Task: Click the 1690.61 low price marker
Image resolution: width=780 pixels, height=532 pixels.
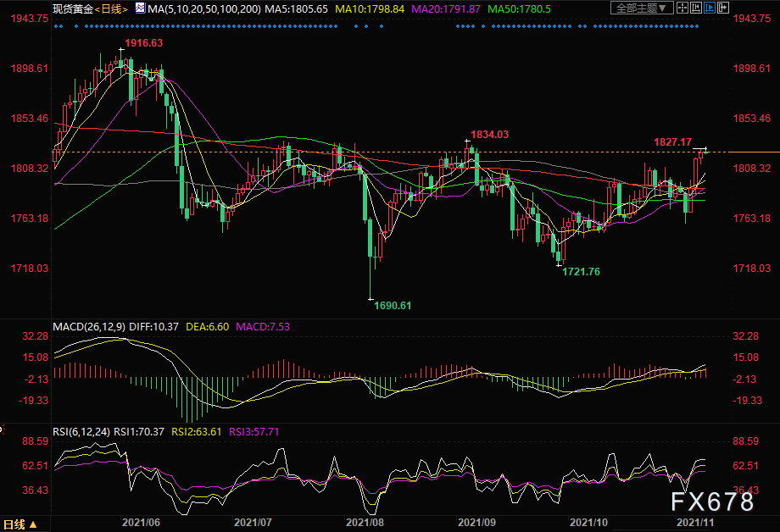Action: (393, 305)
